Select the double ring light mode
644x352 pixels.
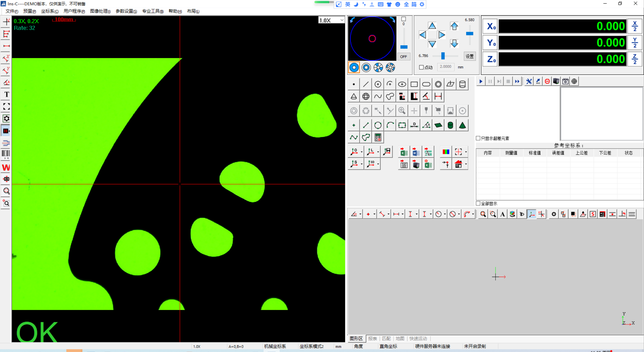[x=366, y=67]
